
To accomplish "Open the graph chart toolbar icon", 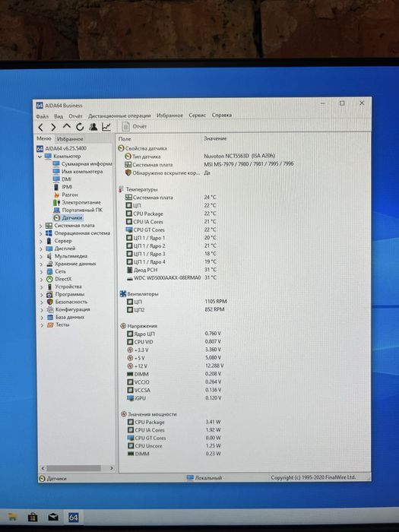I will tap(106, 127).
